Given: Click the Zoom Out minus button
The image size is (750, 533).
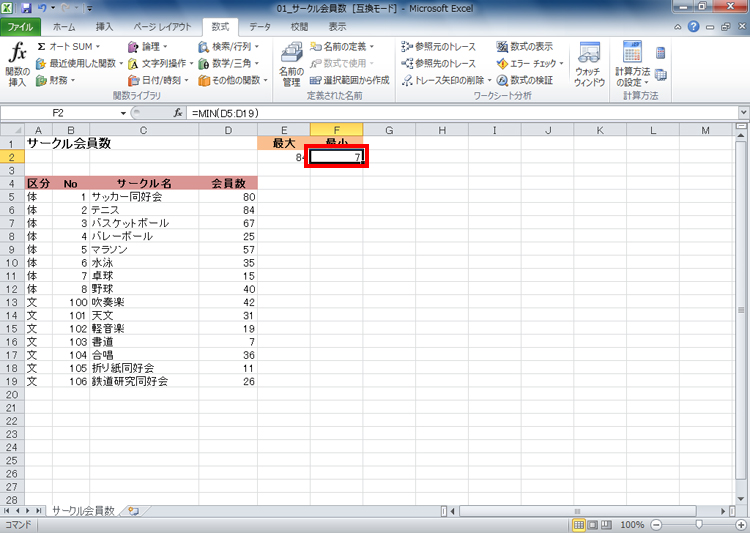Looking at the screenshot, I should [x=657, y=525].
